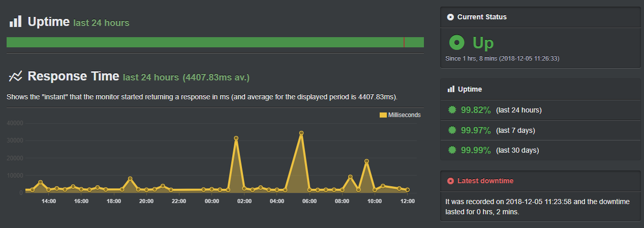Viewport: 644px width, 228px height.
Task: Click the green uptime bar for last 24 hours
Action: point(215,42)
